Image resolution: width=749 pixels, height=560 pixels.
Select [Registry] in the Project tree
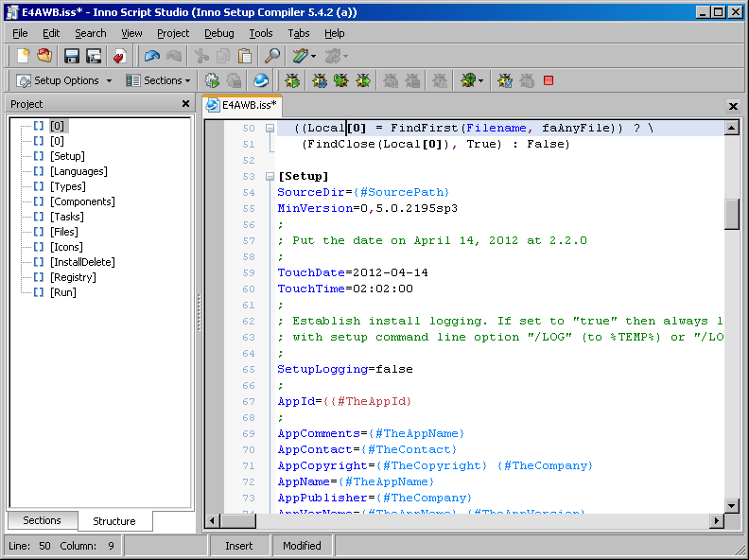(x=72, y=277)
